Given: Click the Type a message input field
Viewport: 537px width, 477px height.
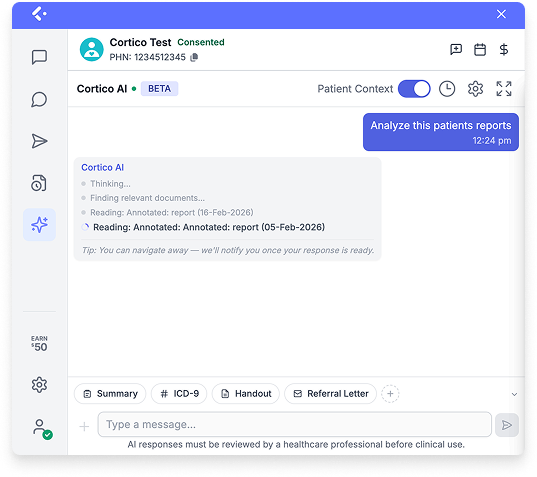Looking at the screenshot, I should (295, 425).
